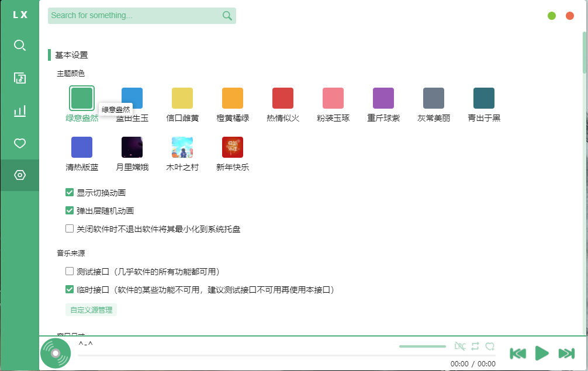588x371 pixels.
Task: Enable 关闭软件时最小化到系统托盘 checkbox
Action: pos(69,228)
